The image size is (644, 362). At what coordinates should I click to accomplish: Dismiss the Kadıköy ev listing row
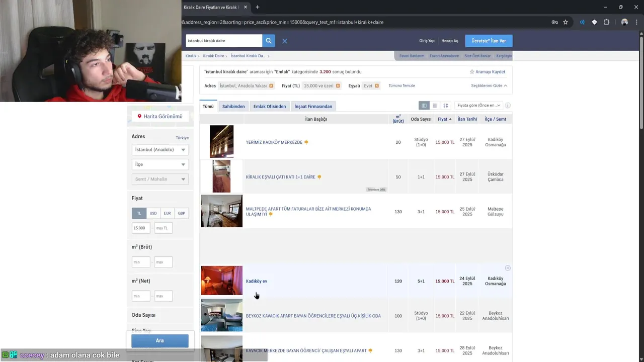pyautogui.click(x=508, y=268)
